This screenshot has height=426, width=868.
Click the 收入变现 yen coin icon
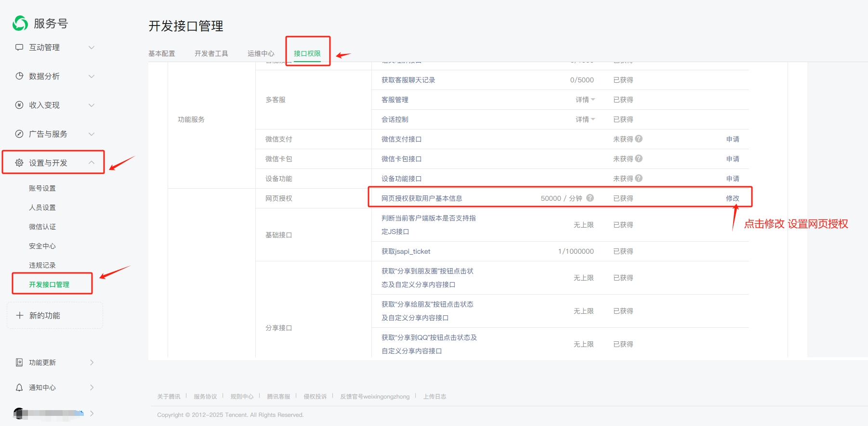(19, 105)
